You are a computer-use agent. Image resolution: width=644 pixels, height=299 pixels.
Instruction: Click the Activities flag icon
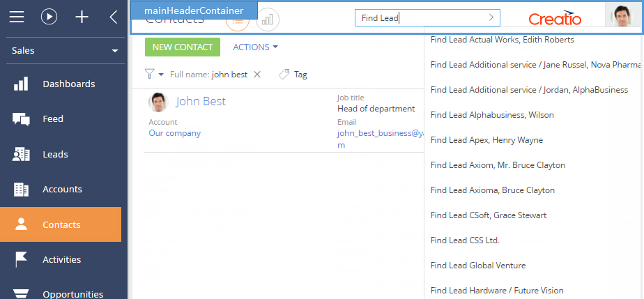click(21, 259)
